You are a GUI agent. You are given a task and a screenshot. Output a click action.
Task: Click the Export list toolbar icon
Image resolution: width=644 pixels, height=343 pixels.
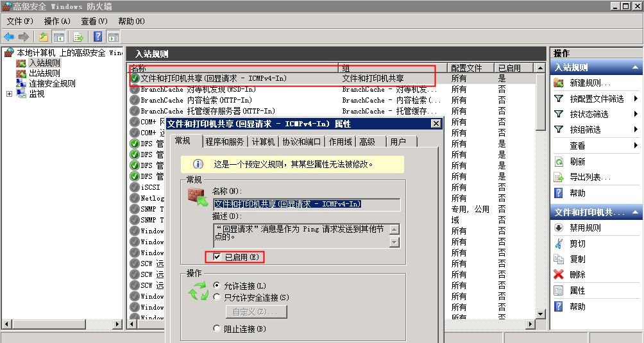[x=78, y=37]
